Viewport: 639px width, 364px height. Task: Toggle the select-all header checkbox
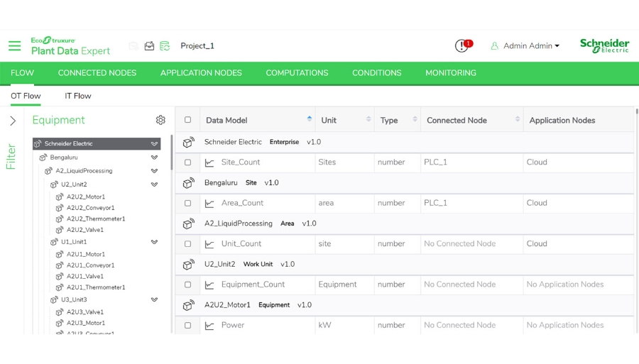188,120
